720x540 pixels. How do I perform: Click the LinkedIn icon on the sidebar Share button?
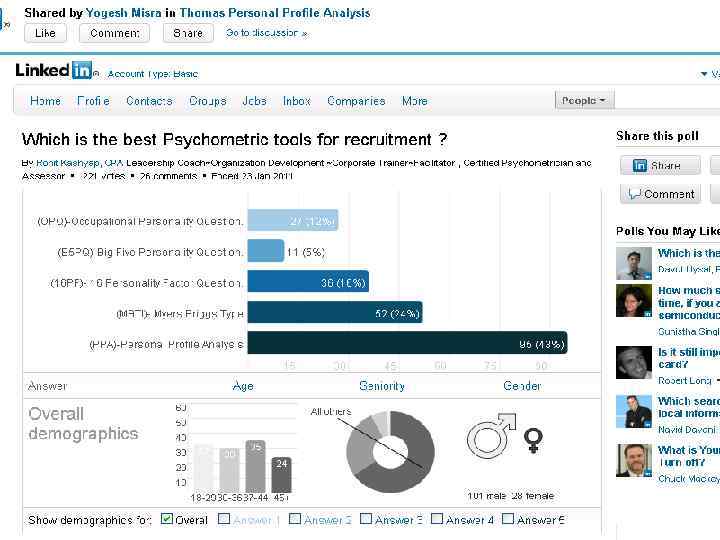click(x=640, y=165)
